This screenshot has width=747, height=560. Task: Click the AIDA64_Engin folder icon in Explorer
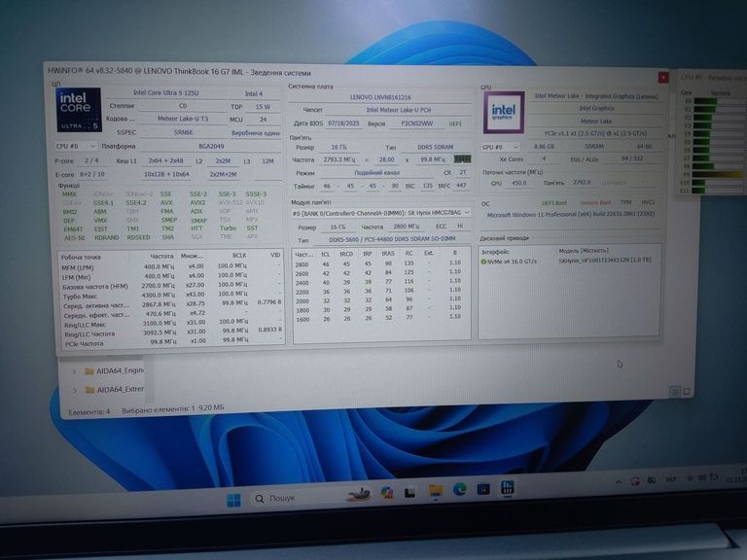[x=89, y=371]
